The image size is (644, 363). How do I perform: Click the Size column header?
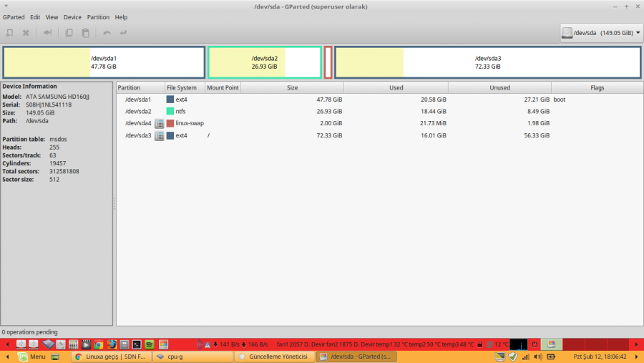(292, 87)
